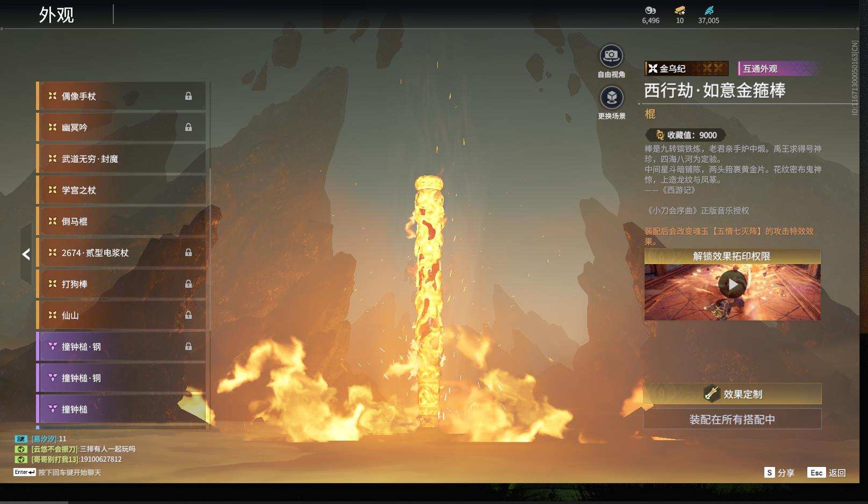The width and height of the screenshot is (868, 504).
Task: Play the skin effect preview video
Action: [733, 284]
